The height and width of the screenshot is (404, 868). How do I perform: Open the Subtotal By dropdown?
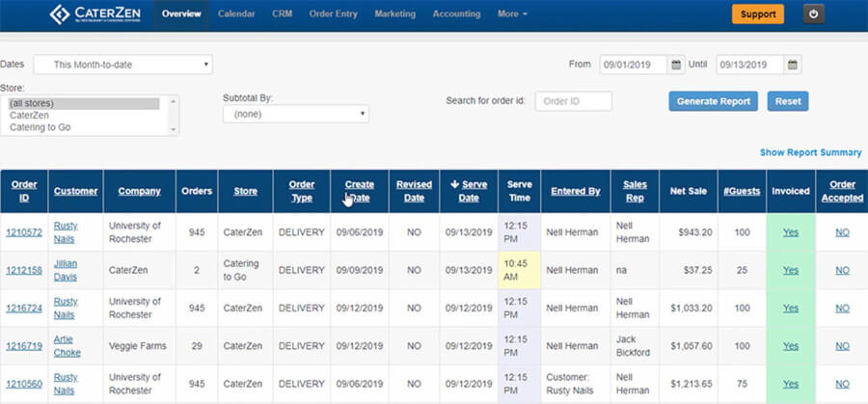point(295,114)
